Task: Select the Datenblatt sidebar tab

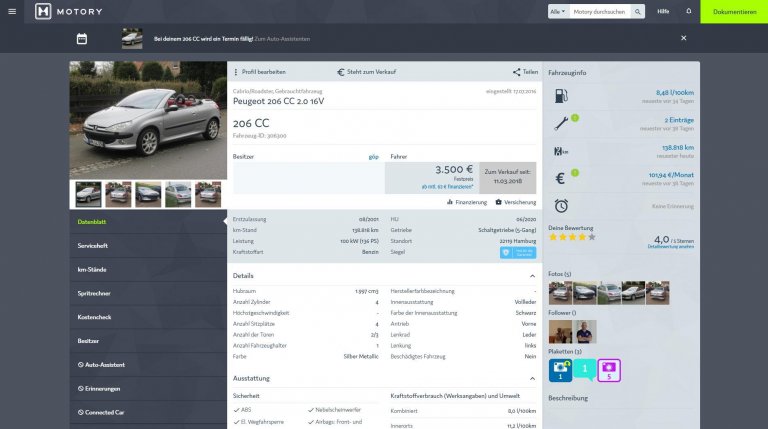Action: click(148, 222)
